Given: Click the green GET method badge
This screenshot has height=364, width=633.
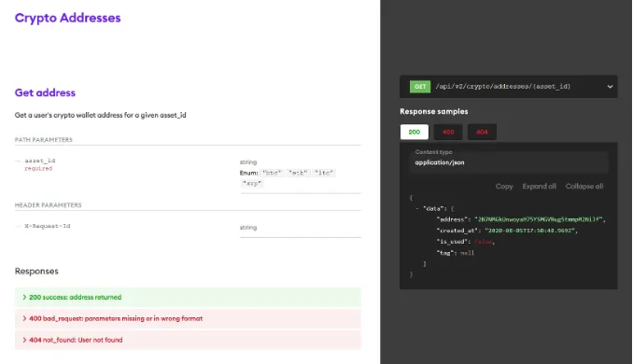Looking at the screenshot, I should click(420, 87).
